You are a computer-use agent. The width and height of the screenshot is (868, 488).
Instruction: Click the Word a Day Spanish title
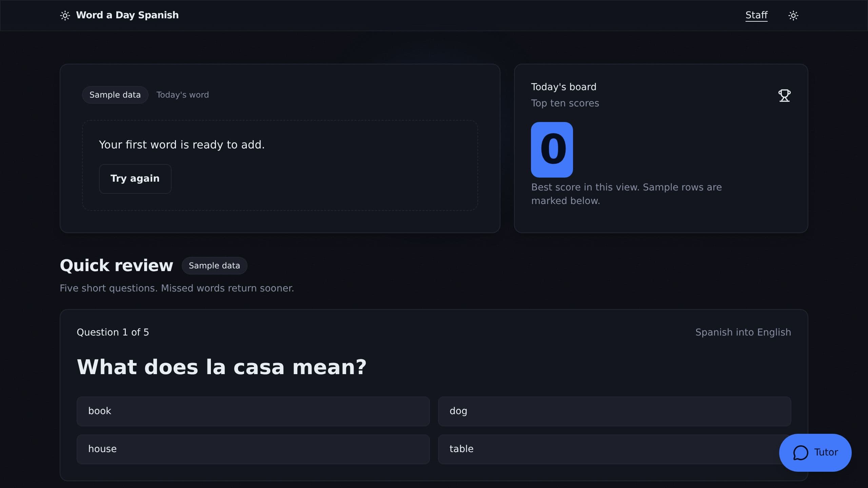127,15
